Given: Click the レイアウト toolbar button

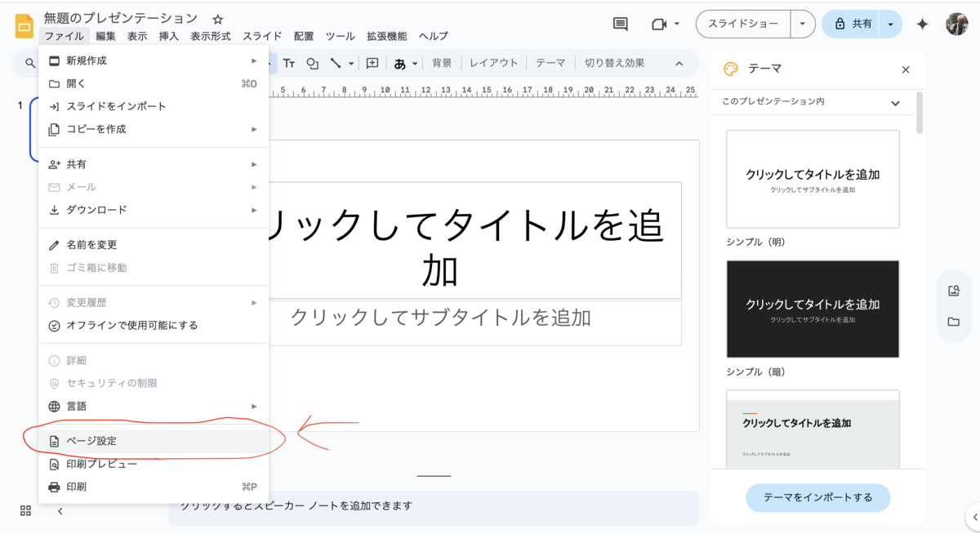Looking at the screenshot, I should [494, 63].
